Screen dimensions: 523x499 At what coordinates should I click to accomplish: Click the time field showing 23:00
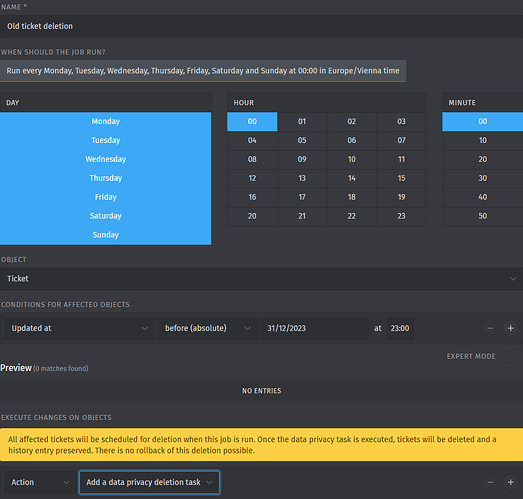[400, 328]
